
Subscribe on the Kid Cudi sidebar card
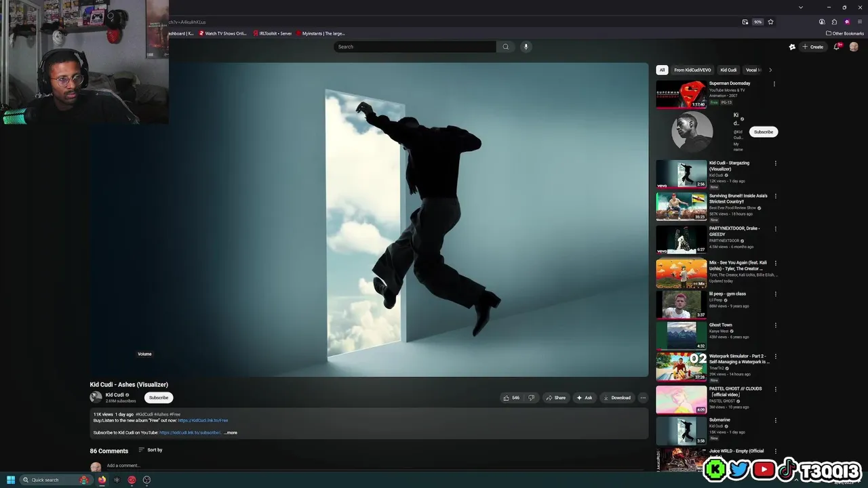tap(764, 132)
